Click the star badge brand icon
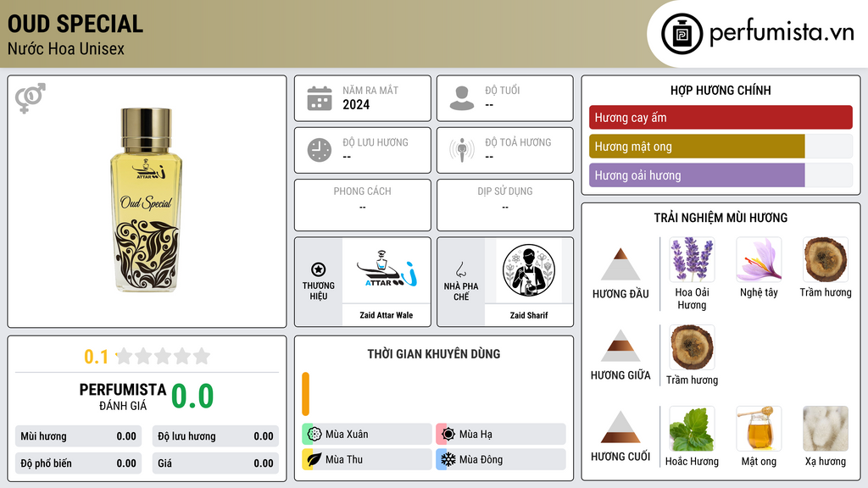This screenshot has width=868, height=488. [319, 269]
